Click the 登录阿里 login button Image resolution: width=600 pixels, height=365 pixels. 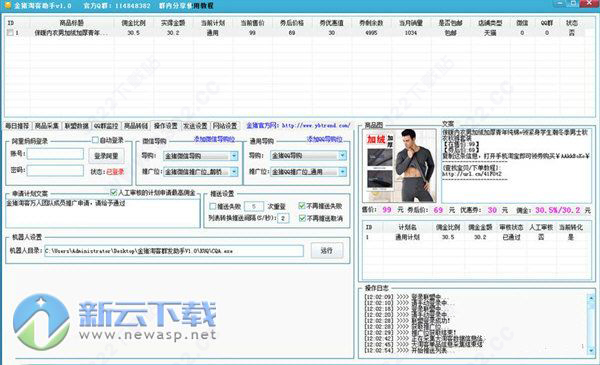click(106, 156)
